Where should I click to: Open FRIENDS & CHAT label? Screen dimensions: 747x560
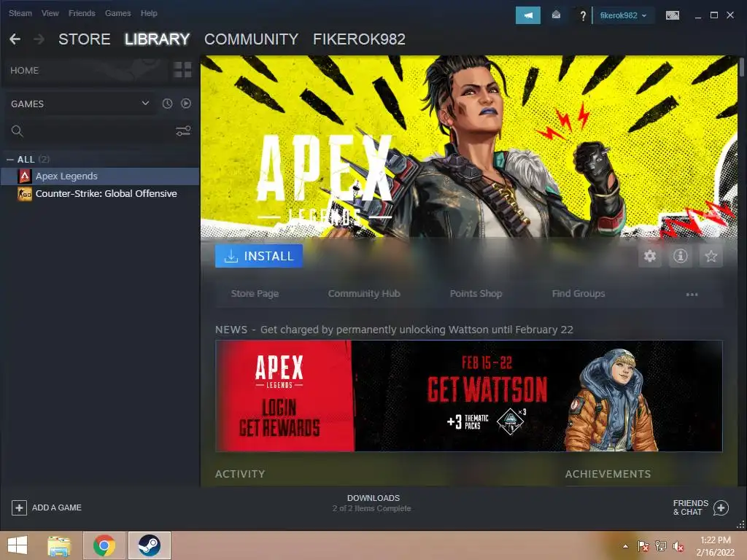click(690, 507)
